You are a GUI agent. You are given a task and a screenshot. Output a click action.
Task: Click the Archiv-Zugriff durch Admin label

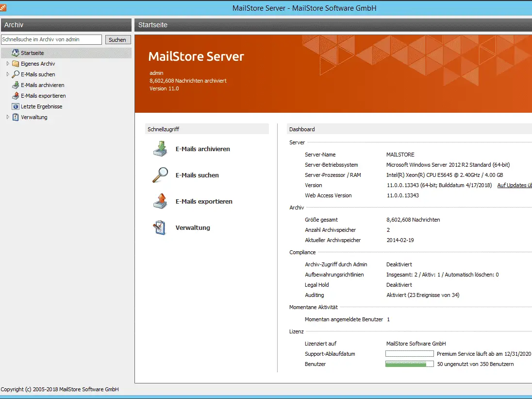336,264
